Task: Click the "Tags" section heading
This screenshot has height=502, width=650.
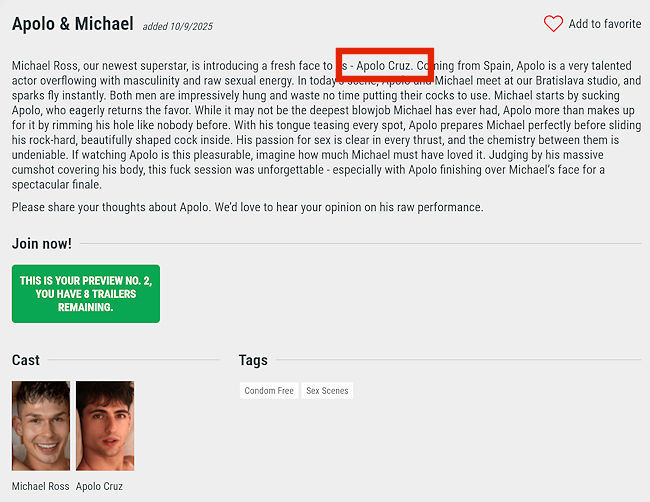Action: (x=252, y=360)
